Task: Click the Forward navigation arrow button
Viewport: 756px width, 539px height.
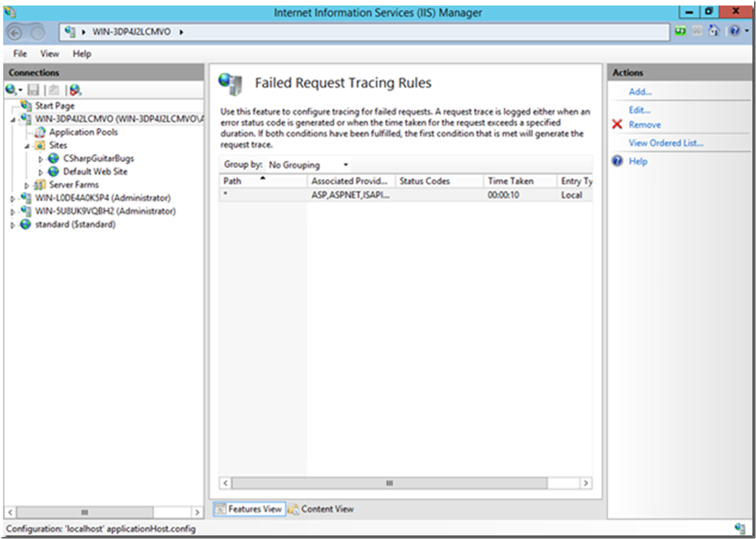Action: [37, 33]
